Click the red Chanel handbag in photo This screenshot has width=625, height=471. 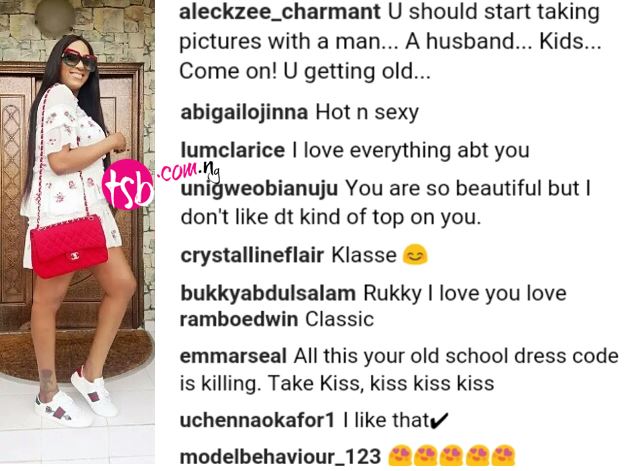pos(69,245)
